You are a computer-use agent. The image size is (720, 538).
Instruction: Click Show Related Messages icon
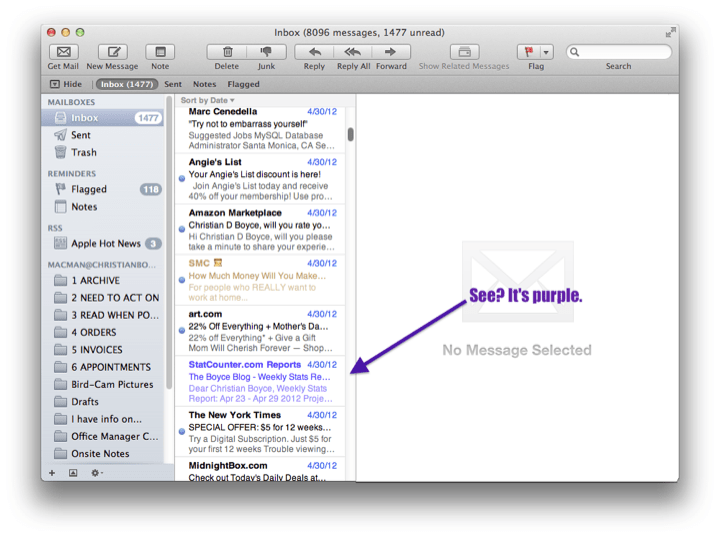[464, 52]
